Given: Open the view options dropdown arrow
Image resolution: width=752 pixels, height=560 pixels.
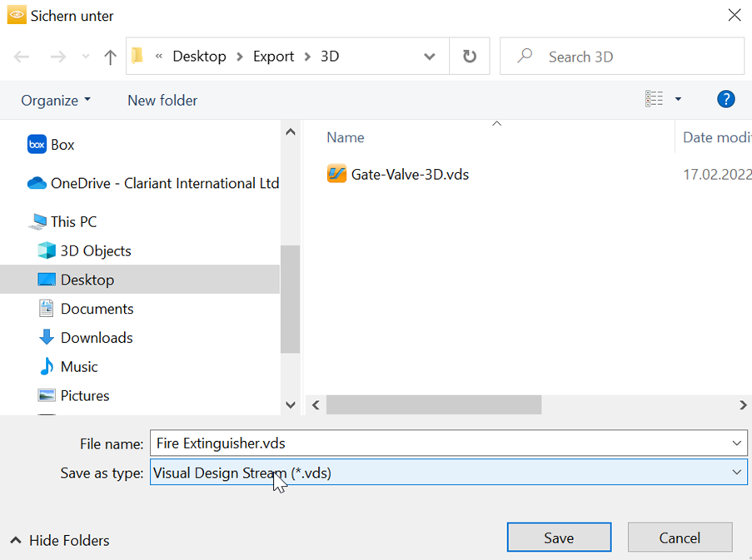Looking at the screenshot, I should (678, 100).
